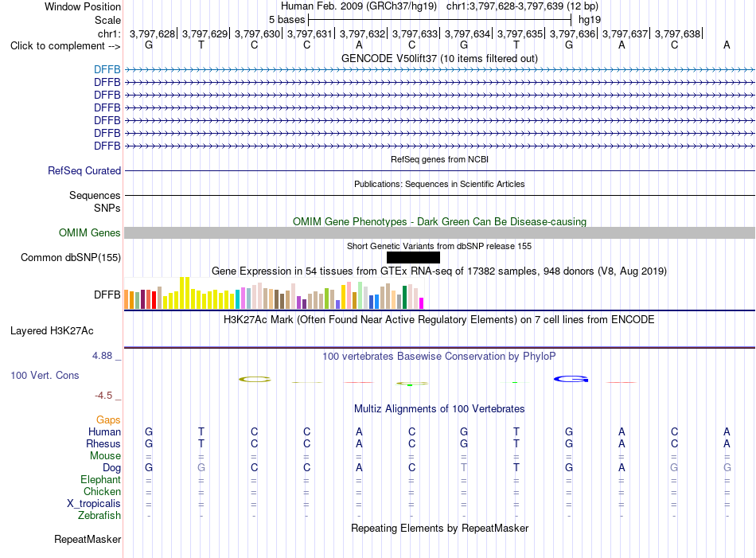Viewport: 756px width, 558px height.
Task: Click the coordinate label 3,797,636
Action: click(x=573, y=33)
